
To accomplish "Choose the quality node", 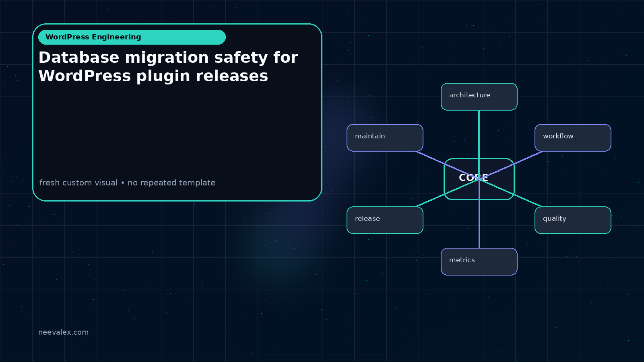I will pos(573,220).
